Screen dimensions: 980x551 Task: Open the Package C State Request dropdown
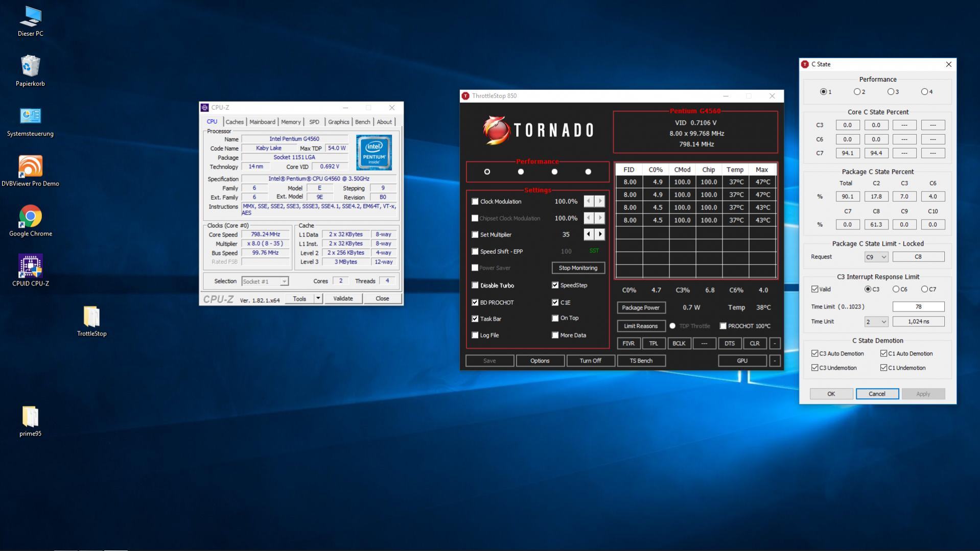point(876,257)
